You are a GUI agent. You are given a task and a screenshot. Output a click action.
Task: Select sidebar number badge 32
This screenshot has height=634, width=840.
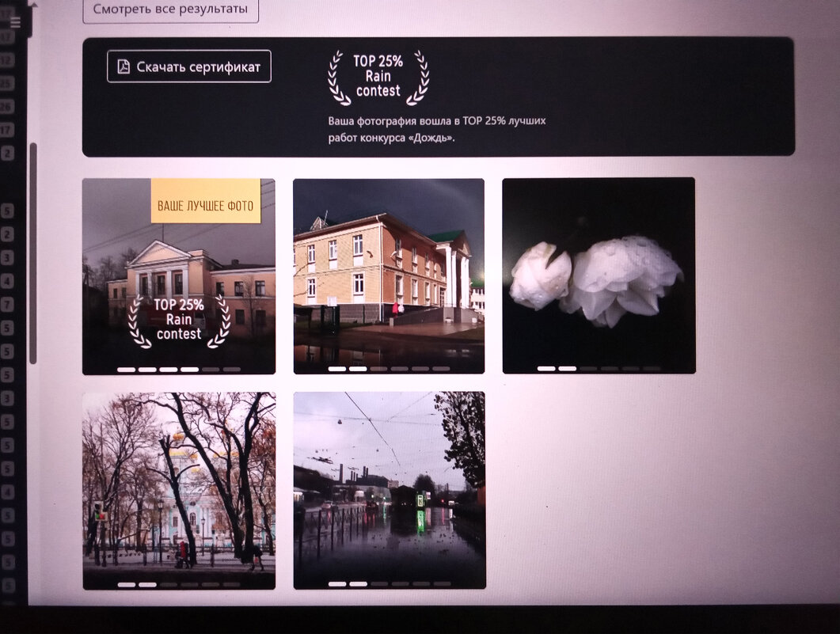coord(7,60)
